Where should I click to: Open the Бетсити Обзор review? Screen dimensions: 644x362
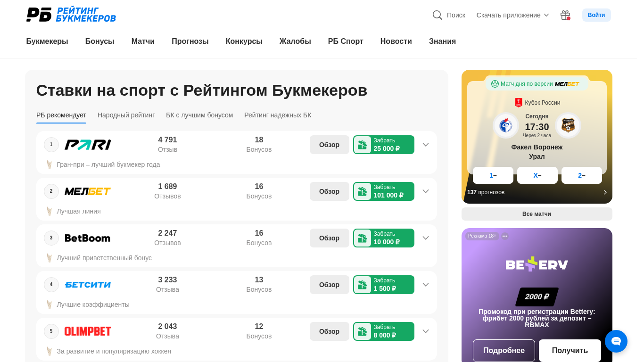[330, 285]
